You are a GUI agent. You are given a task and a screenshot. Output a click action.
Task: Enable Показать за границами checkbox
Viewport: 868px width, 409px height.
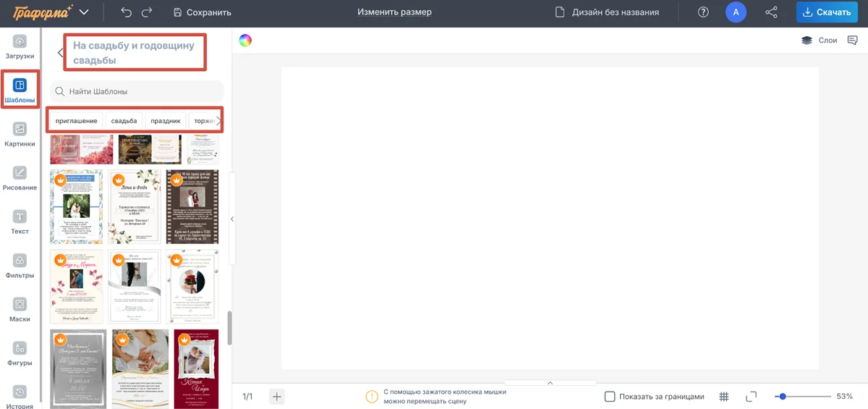click(610, 396)
